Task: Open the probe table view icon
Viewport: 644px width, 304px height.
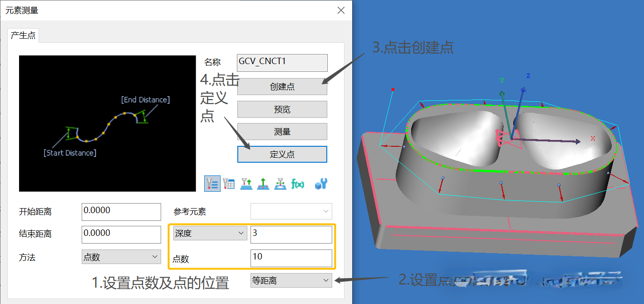Action: (x=229, y=184)
